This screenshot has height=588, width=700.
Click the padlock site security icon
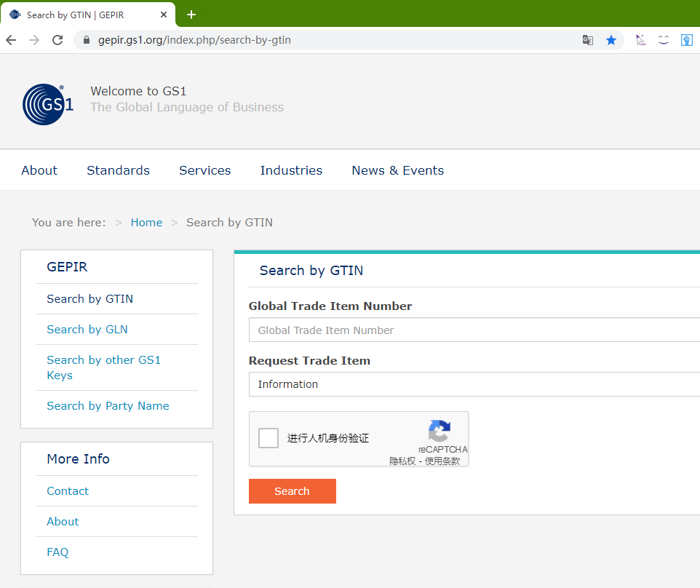(x=87, y=40)
